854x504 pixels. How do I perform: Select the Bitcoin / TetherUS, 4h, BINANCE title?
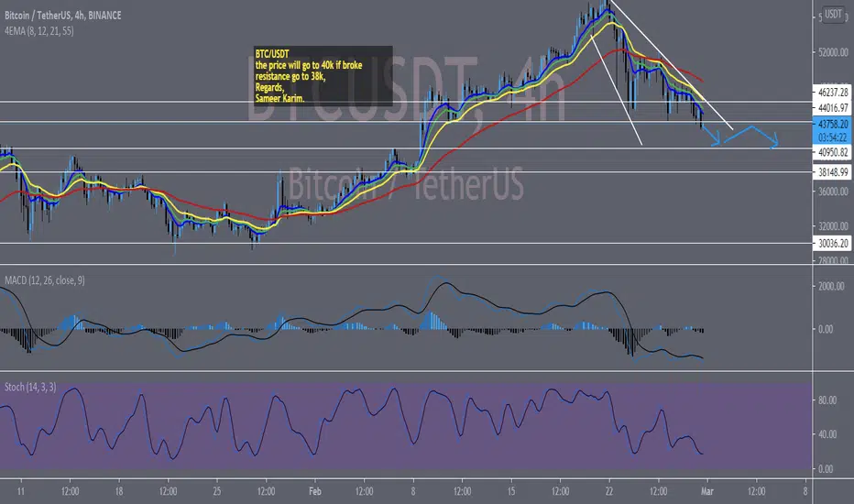pyautogui.click(x=62, y=16)
